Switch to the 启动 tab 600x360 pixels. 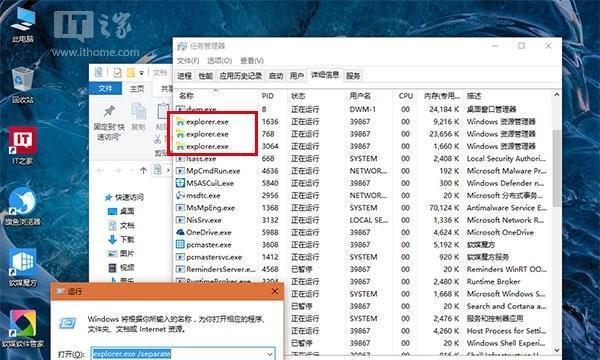pyautogui.click(x=276, y=76)
